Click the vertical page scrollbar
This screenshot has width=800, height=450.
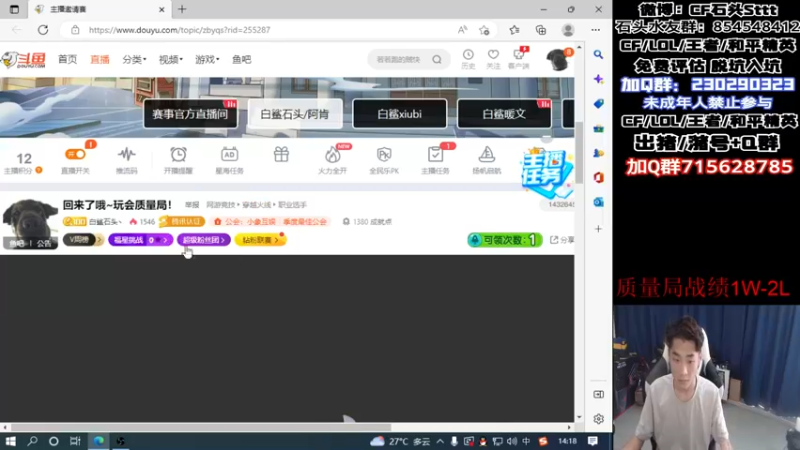click(x=579, y=153)
